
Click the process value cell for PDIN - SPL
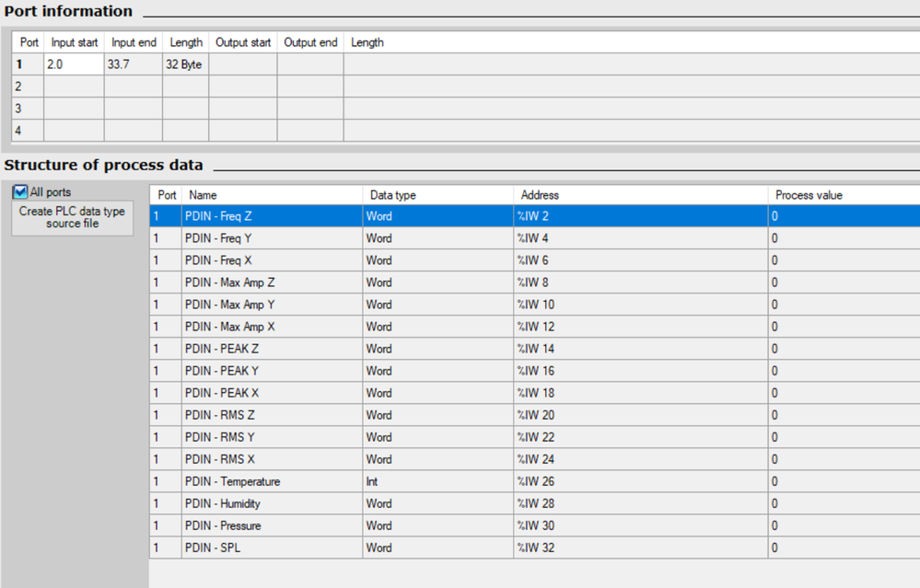pos(844,548)
